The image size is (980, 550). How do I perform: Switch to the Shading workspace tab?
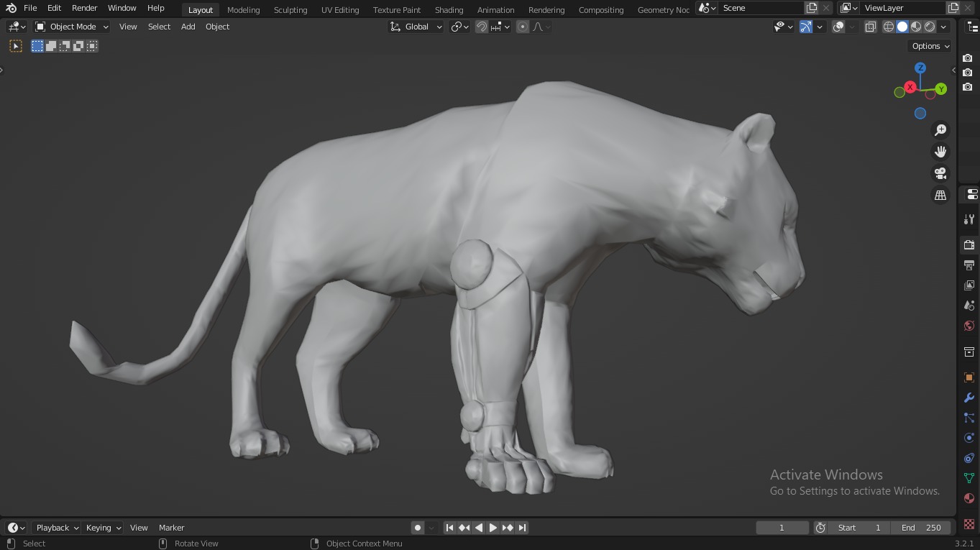coord(449,9)
